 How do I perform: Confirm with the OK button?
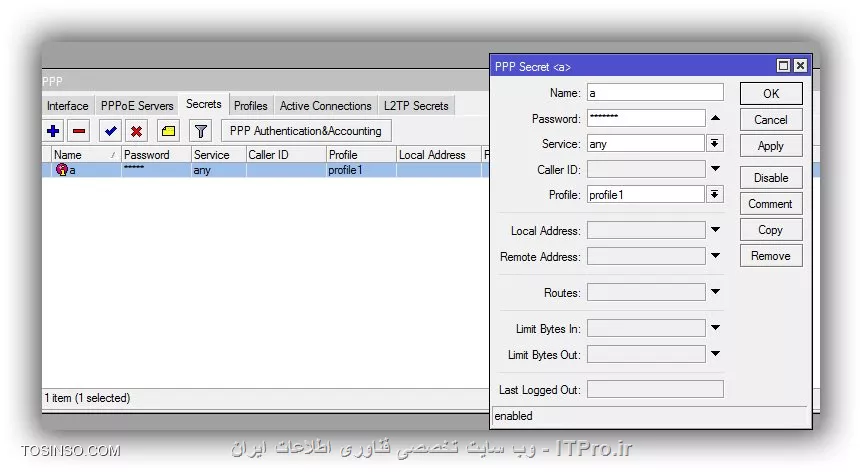[771, 93]
